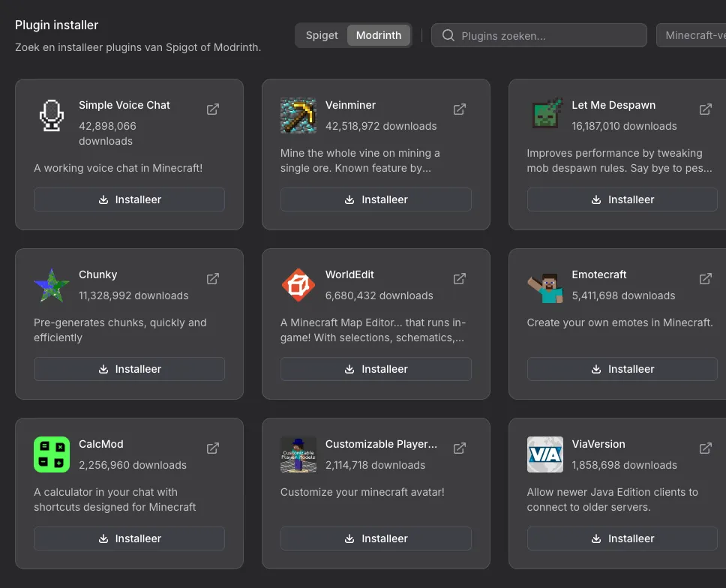Click the green CalcMod calculator logo

pos(52,454)
